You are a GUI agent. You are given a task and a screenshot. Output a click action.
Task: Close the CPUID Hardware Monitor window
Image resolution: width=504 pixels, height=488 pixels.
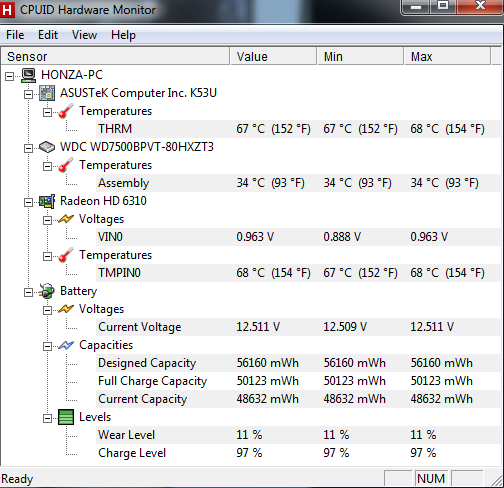481,6
